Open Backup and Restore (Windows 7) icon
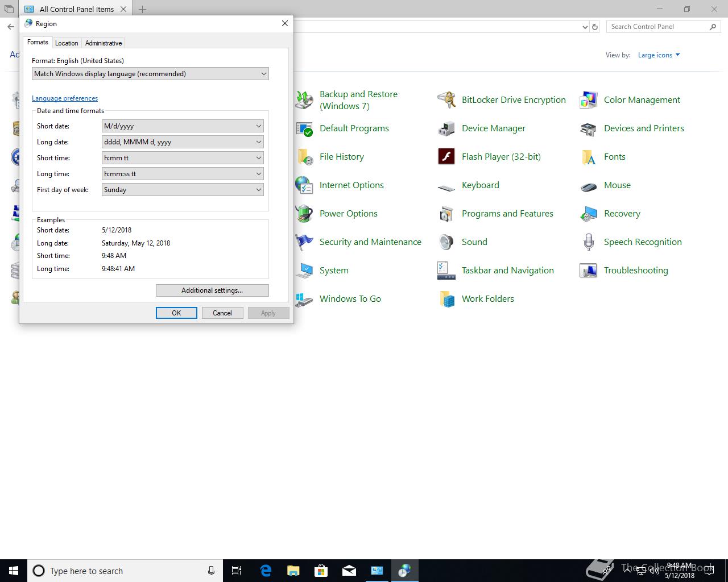728x582 pixels. [304, 100]
